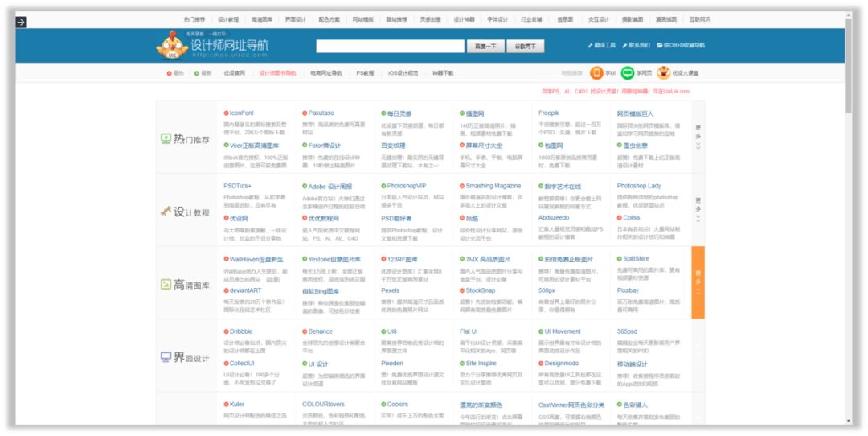Open the Dribbble link
Screen dimensions: 868x436
click(x=241, y=332)
